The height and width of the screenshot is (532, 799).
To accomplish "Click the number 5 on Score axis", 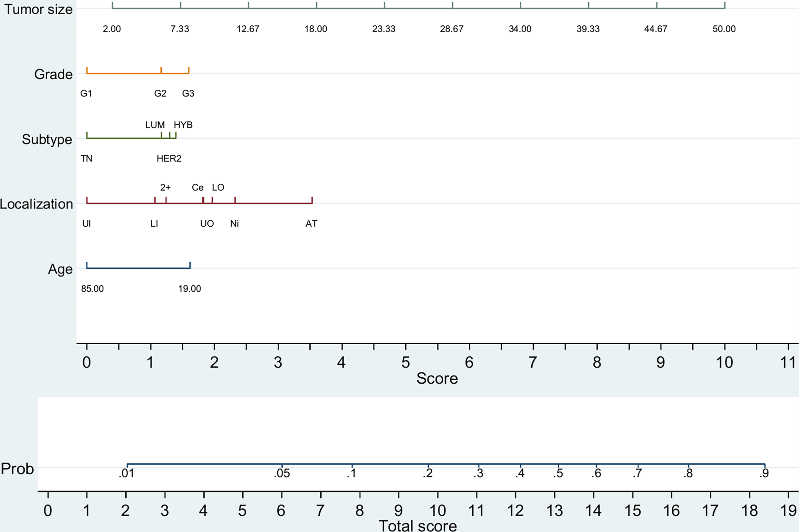I will [x=405, y=362].
